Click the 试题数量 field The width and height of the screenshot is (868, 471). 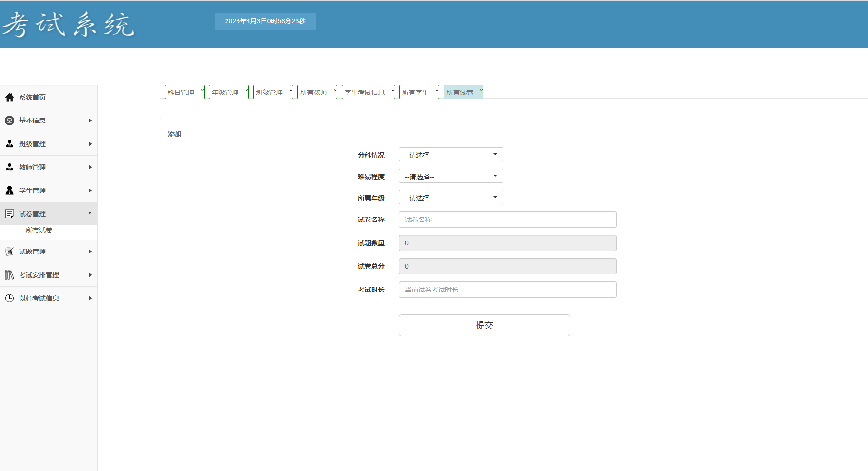click(x=508, y=243)
